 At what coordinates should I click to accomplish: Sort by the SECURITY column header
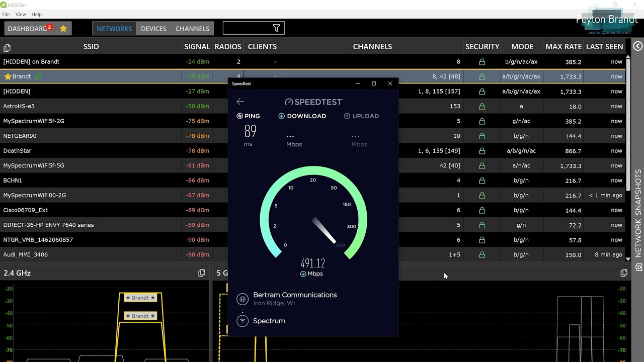(482, 46)
